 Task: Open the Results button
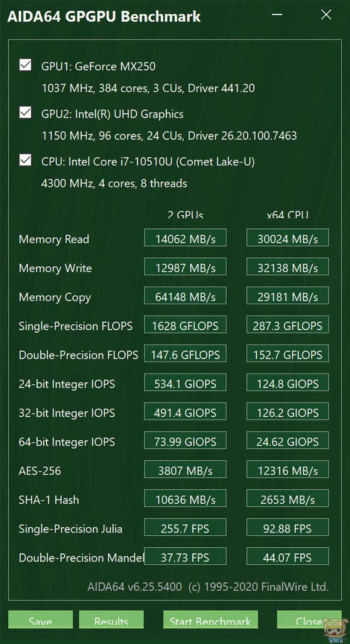point(111,620)
